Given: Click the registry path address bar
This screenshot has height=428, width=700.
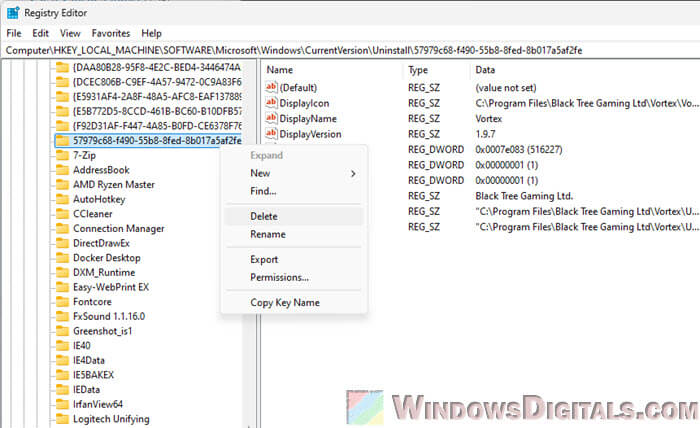Looking at the screenshot, I should point(350,50).
